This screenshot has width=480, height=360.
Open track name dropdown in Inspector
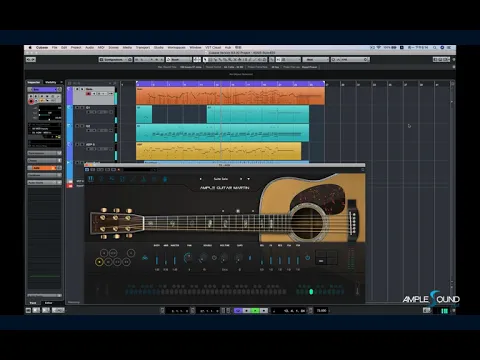tap(44, 89)
